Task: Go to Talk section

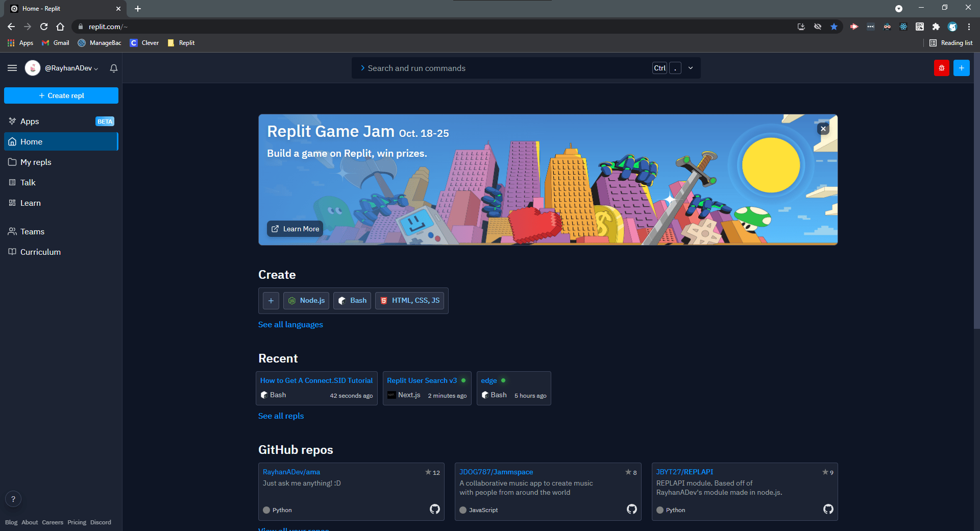Action: point(61,182)
